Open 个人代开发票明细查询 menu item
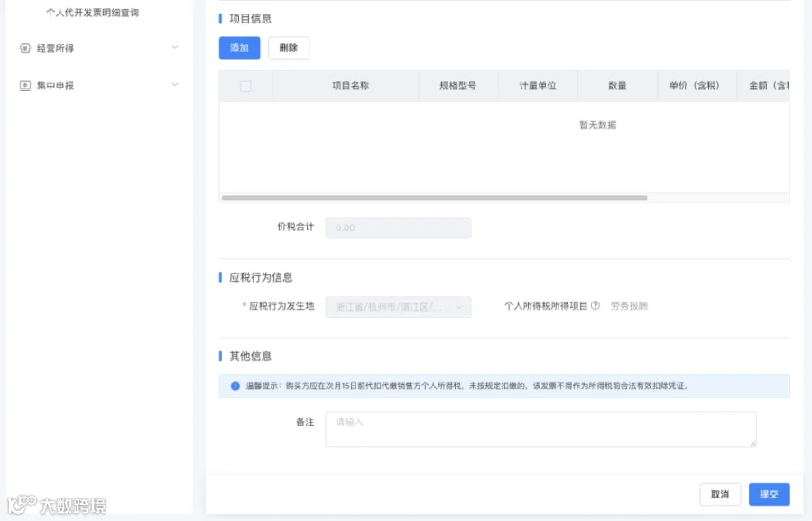The width and height of the screenshot is (812, 521). coord(93,13)
